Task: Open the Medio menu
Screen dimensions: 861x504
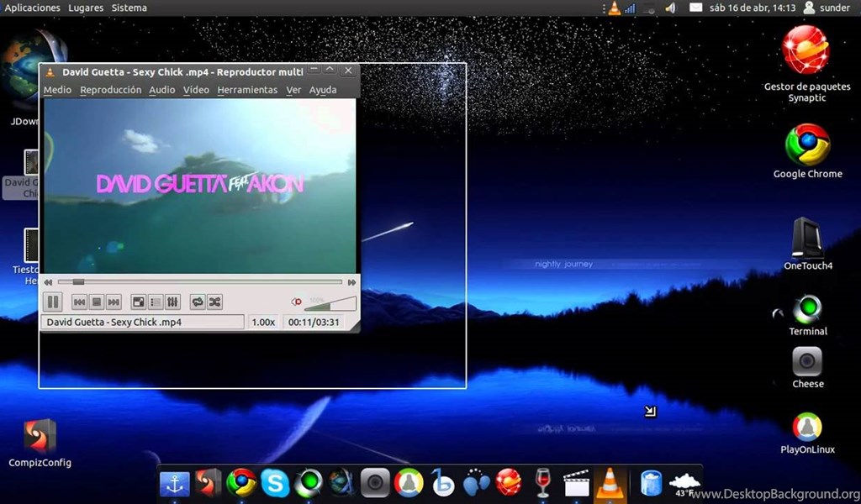Action: (x=58, y=90)
